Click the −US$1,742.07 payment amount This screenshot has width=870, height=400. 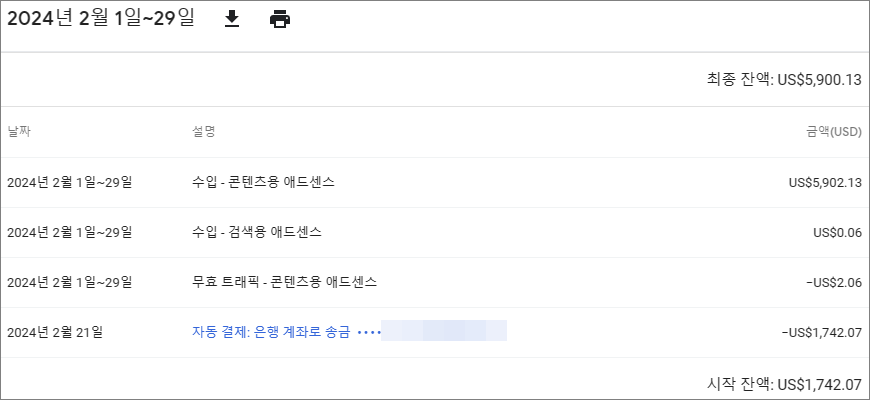821,332
